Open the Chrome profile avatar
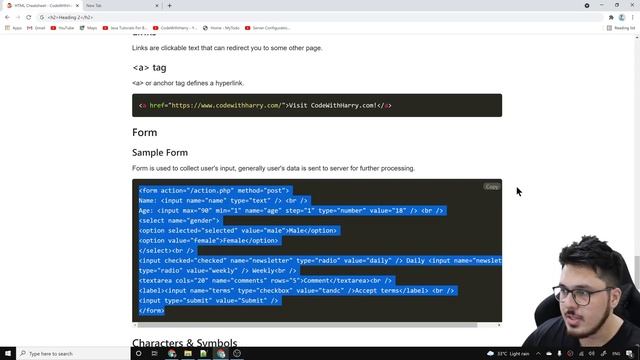This screenshot has height=360, width=640. [x=622, y=18]
